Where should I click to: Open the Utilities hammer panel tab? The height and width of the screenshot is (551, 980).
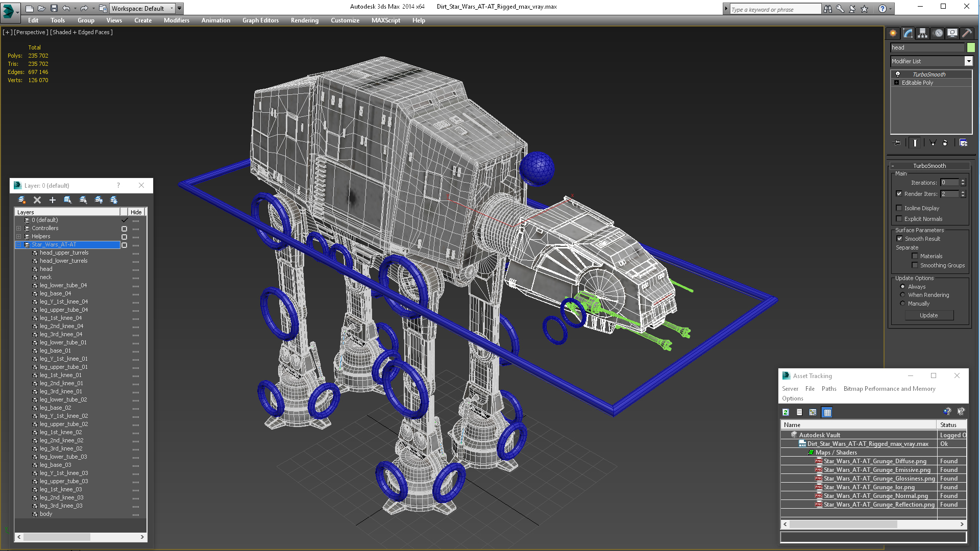(967, 33)
